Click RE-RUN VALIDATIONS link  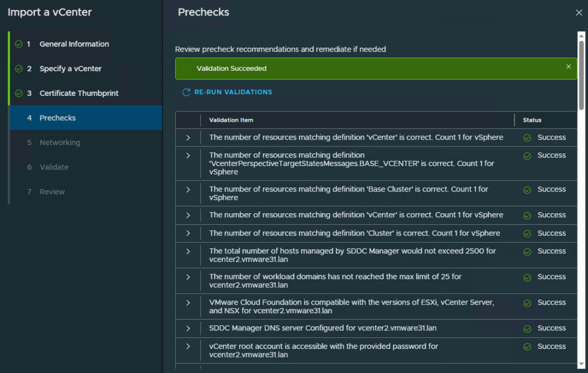click(x=233, y=92)
